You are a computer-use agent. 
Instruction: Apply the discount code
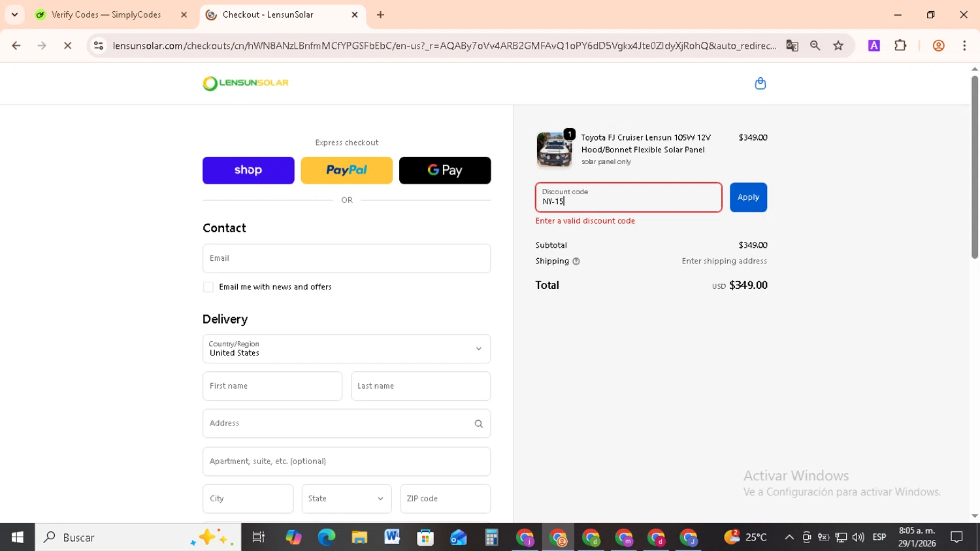[748, 197]
